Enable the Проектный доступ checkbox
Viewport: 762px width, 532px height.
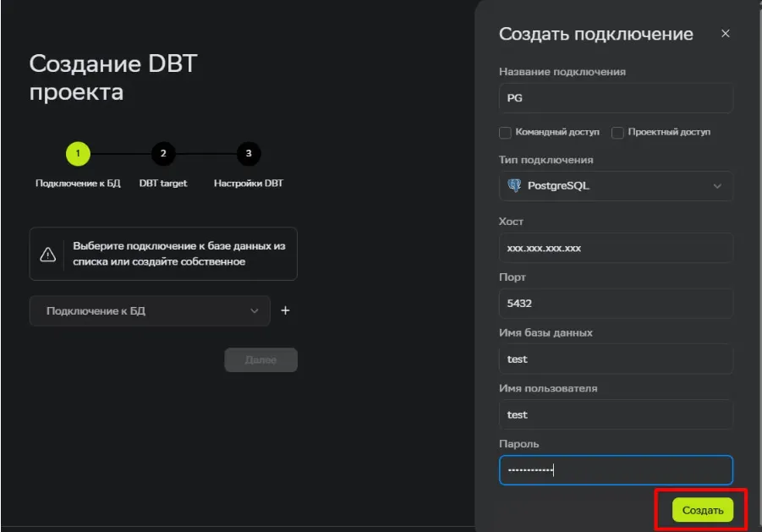(617, 132)
